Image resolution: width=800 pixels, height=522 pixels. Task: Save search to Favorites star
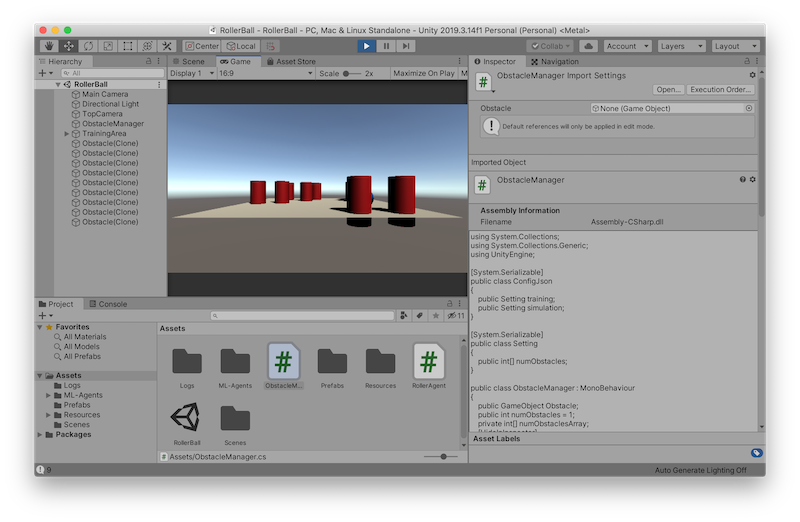click(436, 315)
